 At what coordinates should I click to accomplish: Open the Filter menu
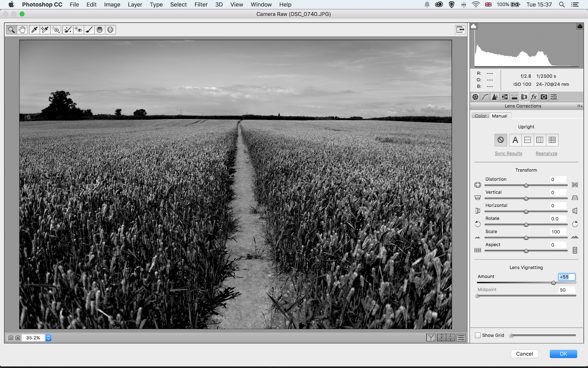201,4
